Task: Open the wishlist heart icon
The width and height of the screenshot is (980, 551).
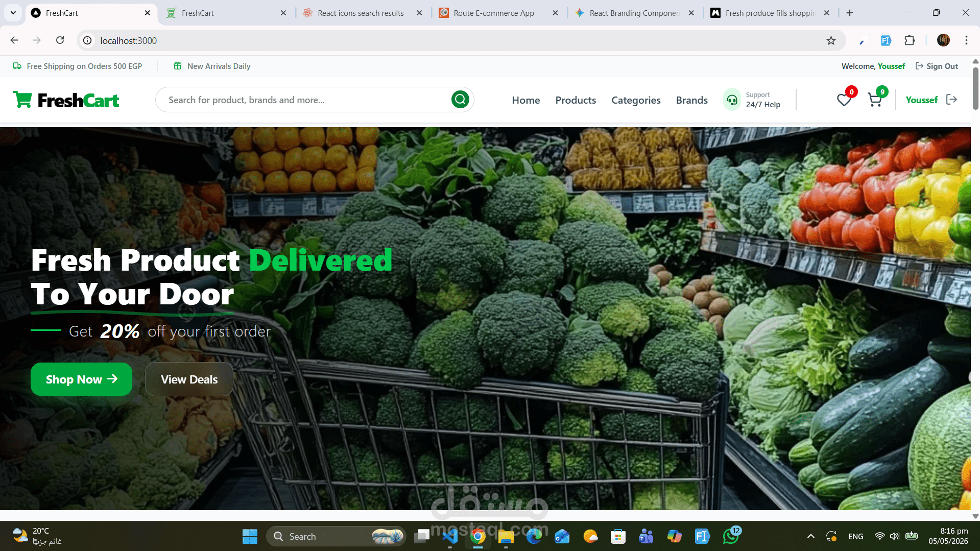Action: pos(844,100)
